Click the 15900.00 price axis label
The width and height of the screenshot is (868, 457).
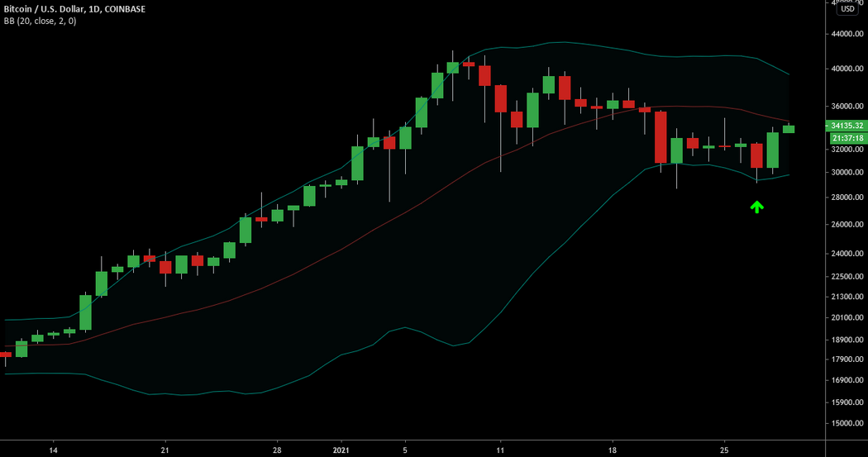point(847,402)
